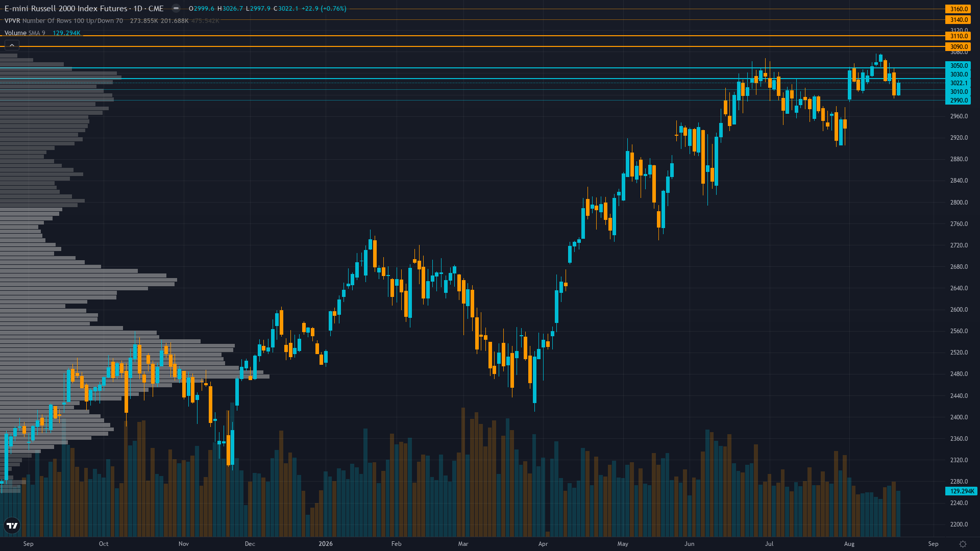The image size is (980, 551).
Task: Click current price label 3022.1
Action: point(958,83)
